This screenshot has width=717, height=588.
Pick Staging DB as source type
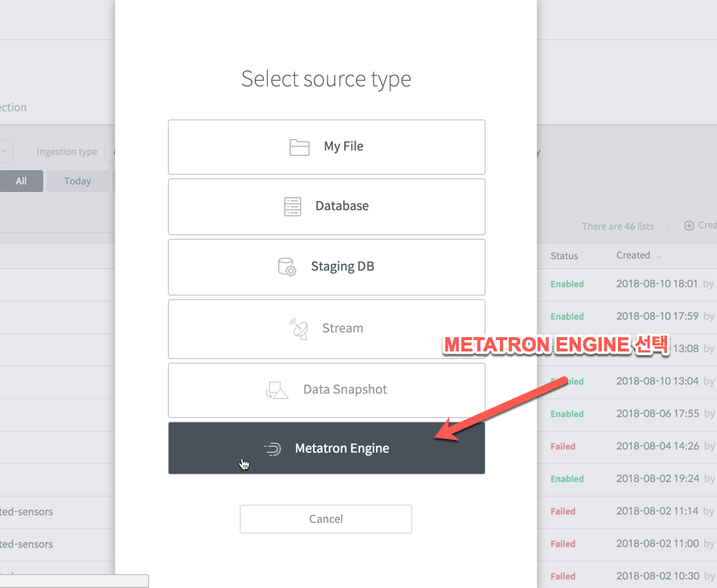coord(327,267)
